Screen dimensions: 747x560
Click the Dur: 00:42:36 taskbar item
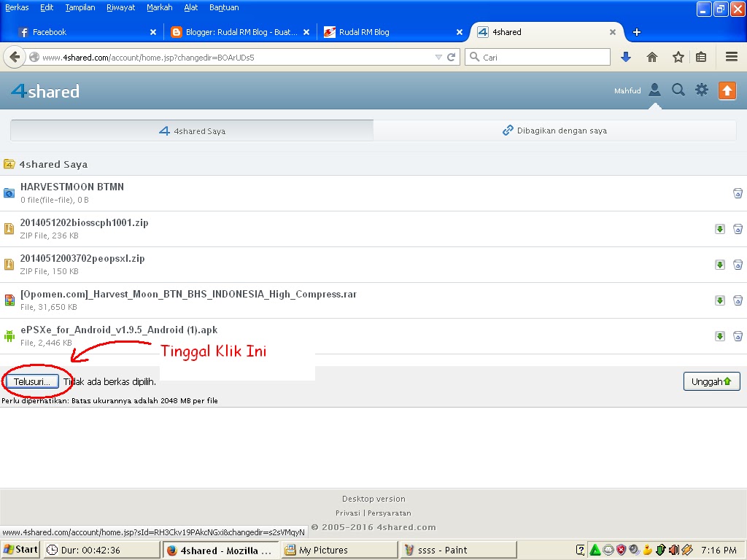pyautogui.click(x=102, y=550)
